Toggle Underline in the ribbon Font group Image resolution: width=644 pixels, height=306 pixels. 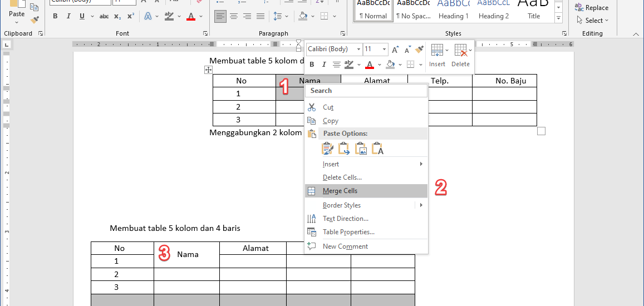pos(82,17)
